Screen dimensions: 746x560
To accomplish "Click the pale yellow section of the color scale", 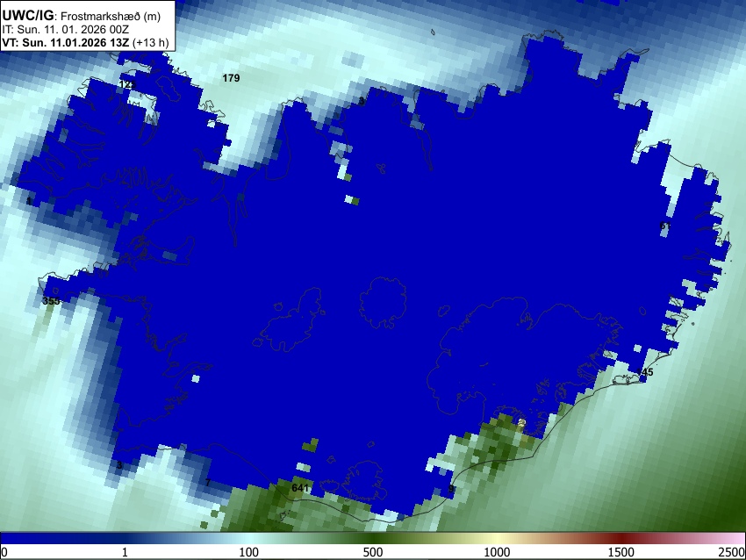I will (497, 538).
